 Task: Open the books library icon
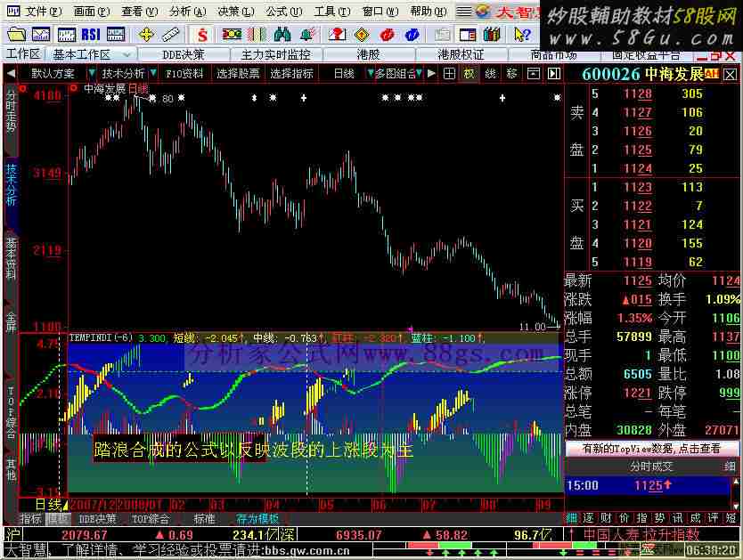492,34
